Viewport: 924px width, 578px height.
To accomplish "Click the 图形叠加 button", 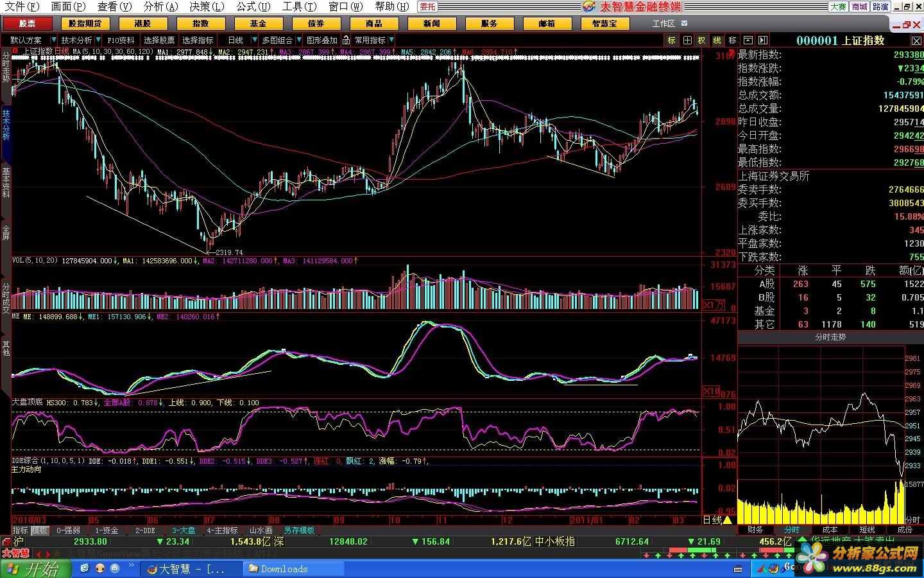I will [322, 40].
